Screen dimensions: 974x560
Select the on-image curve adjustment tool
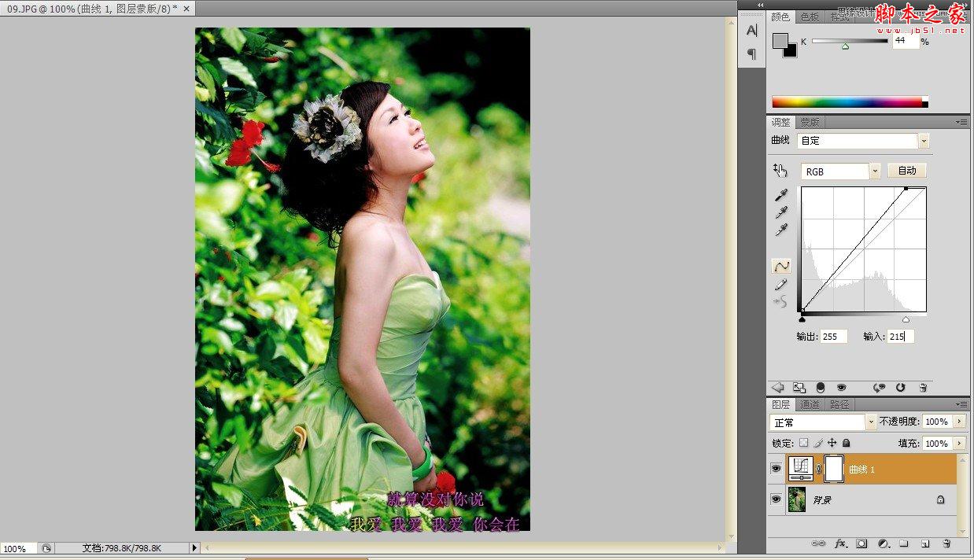780,170
